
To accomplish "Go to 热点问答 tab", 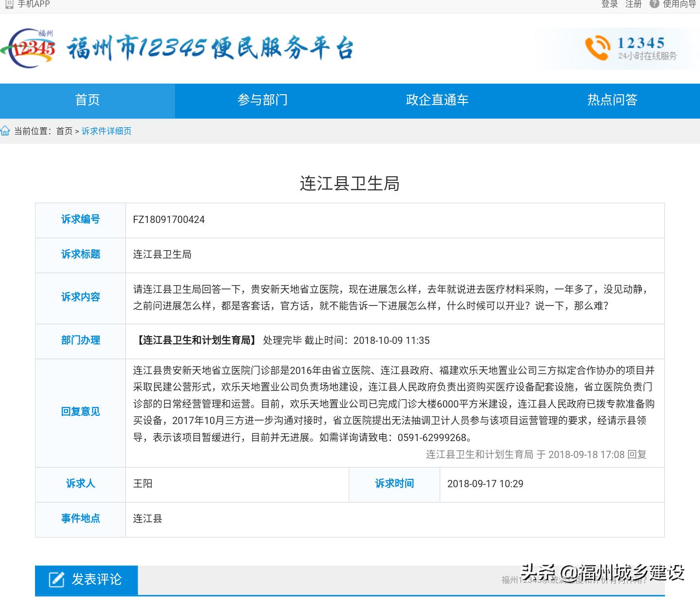I will 612,100.
